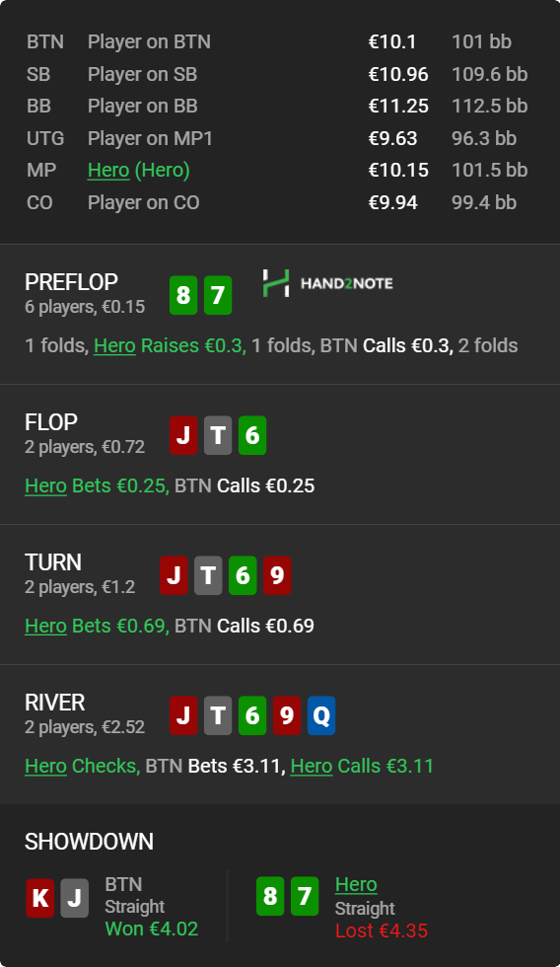
Task: Click the Hero link before Bets €0.25
Action: tap(45, 485)
